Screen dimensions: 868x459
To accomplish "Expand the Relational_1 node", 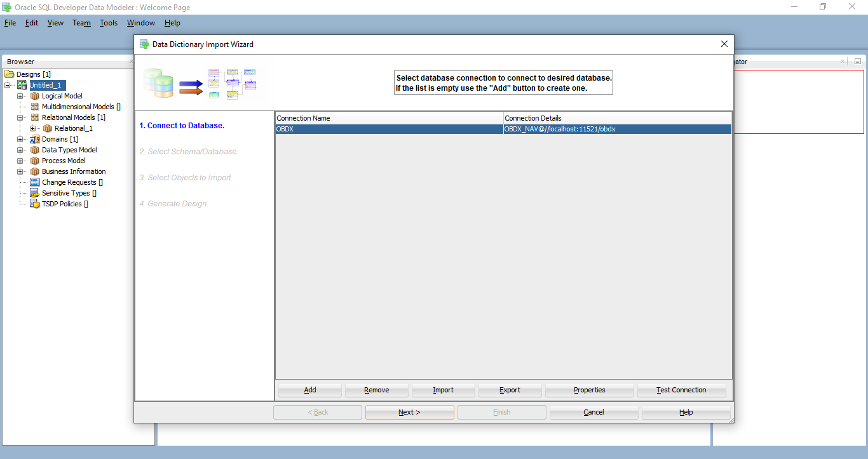I will pos(32,128).
